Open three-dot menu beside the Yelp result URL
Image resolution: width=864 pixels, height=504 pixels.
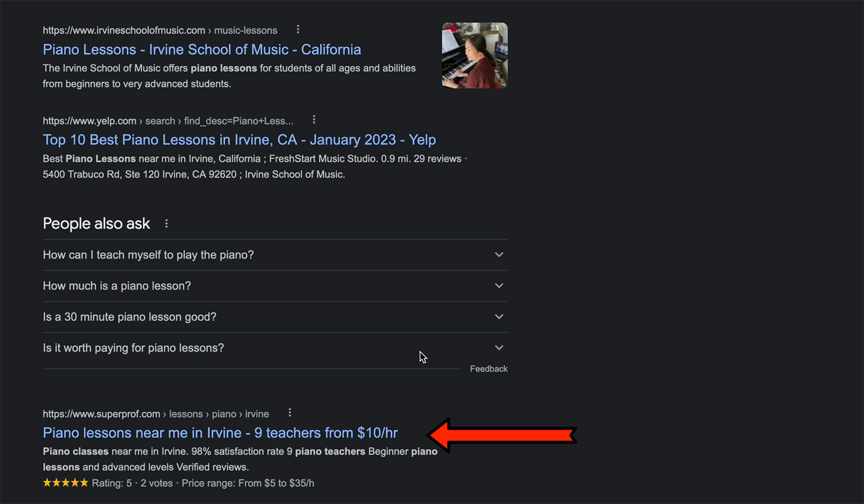314,120
